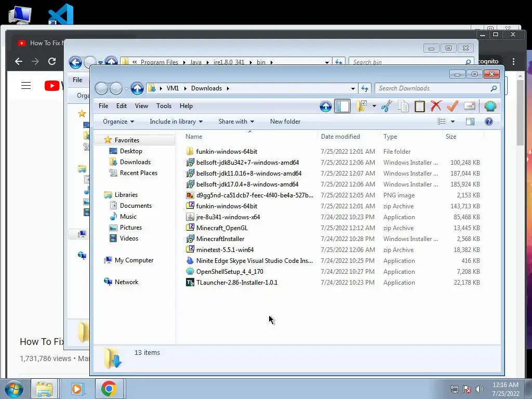Select OpenShellSetup_4_4_170 application
532x399 pixels.
230,271
